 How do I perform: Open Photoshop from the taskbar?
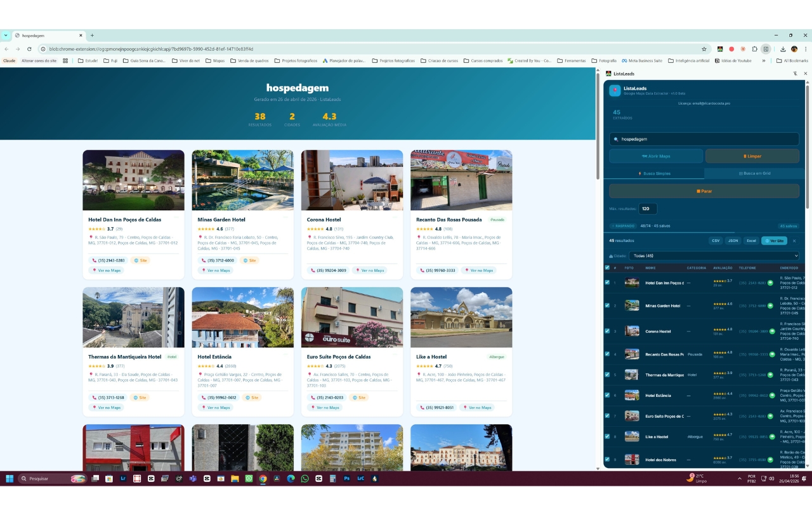[x=347, y=478]
